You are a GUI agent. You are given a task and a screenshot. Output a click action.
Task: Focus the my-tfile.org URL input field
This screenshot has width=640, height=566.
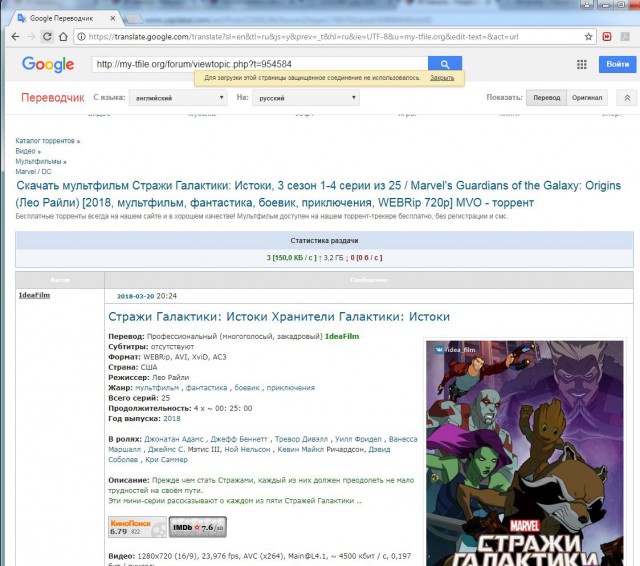point(260,64)
